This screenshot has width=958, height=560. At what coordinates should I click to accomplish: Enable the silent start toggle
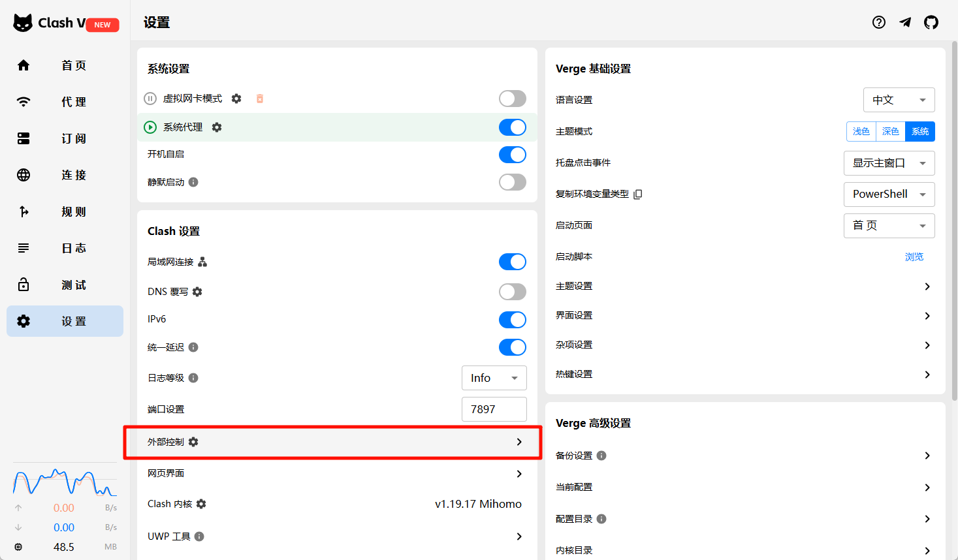512,182
